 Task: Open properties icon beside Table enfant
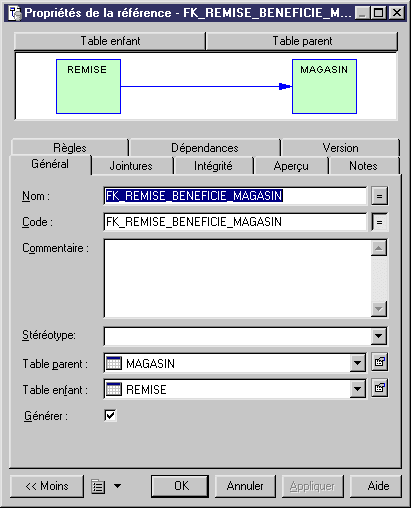point(379,388)
